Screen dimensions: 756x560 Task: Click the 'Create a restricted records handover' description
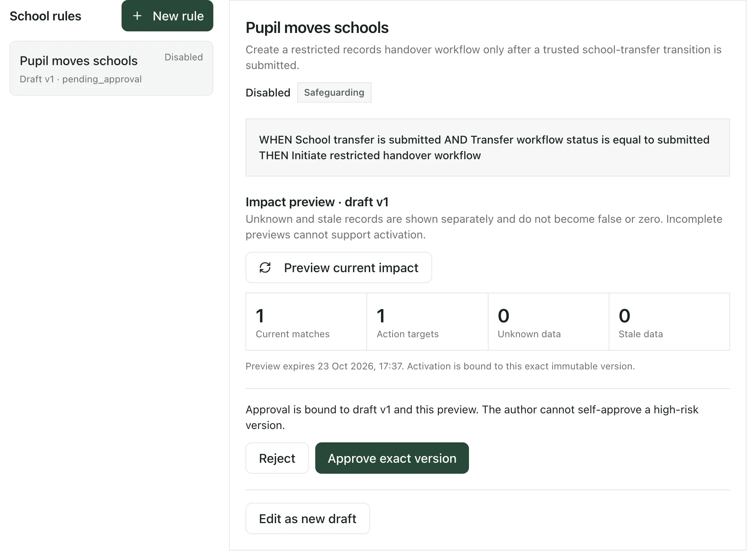coord(483,57)
